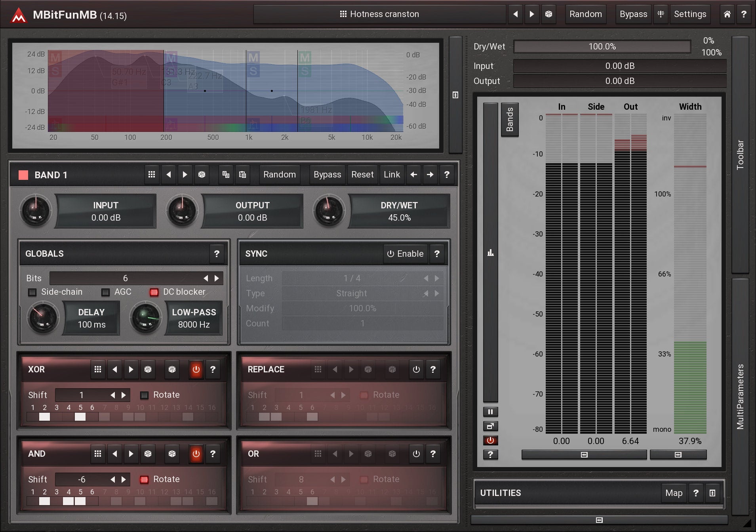Enable the Side-chain checkbox
The width and height of the screenshot is (756, 532).
tap(32, 292)
